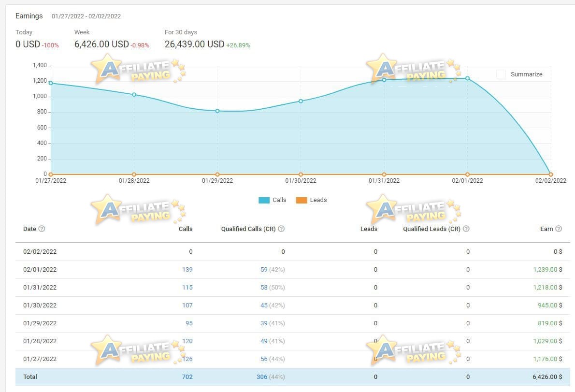Open the total 702 calls link
This screenshot has height=392, width=575.
click(187, 377)
